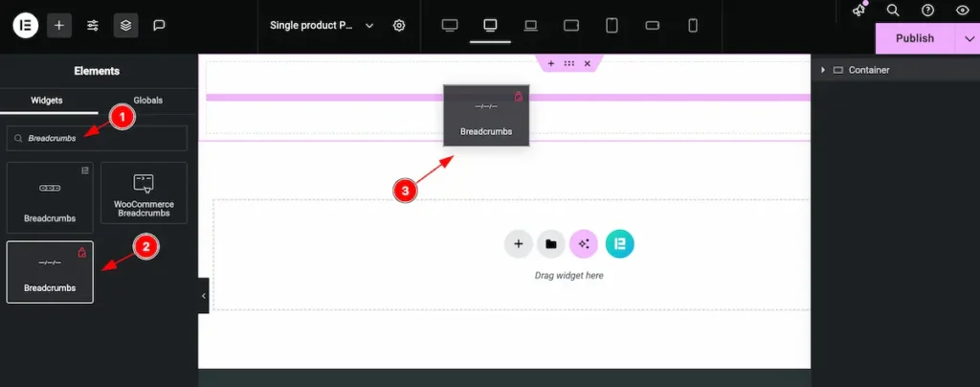This screenshot has height=387, width=980.
Task: Open Publish options dropdown arrow
Action: 967,38
